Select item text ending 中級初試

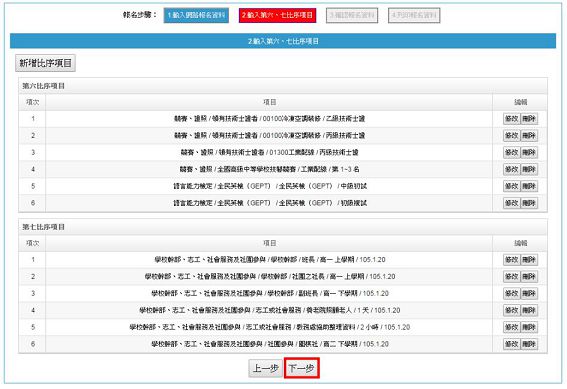tap(270, 186)
